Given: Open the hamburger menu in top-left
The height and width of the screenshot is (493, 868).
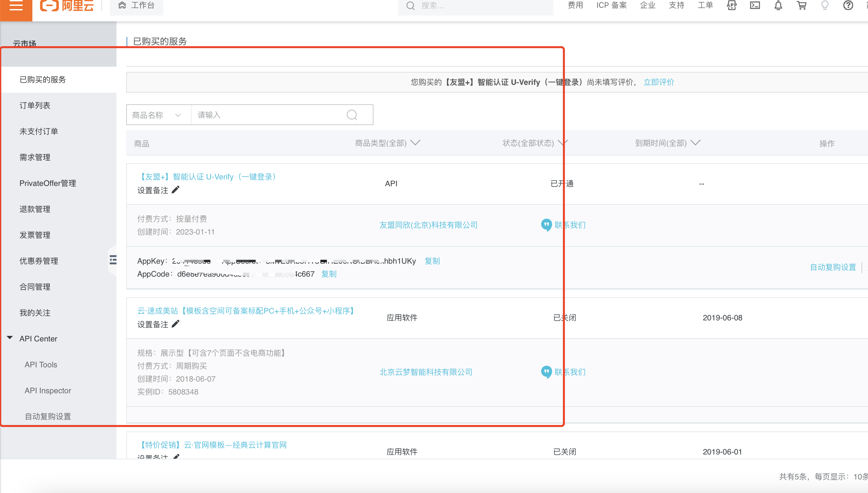Looking at the screenshot, I should coord(16,6).
